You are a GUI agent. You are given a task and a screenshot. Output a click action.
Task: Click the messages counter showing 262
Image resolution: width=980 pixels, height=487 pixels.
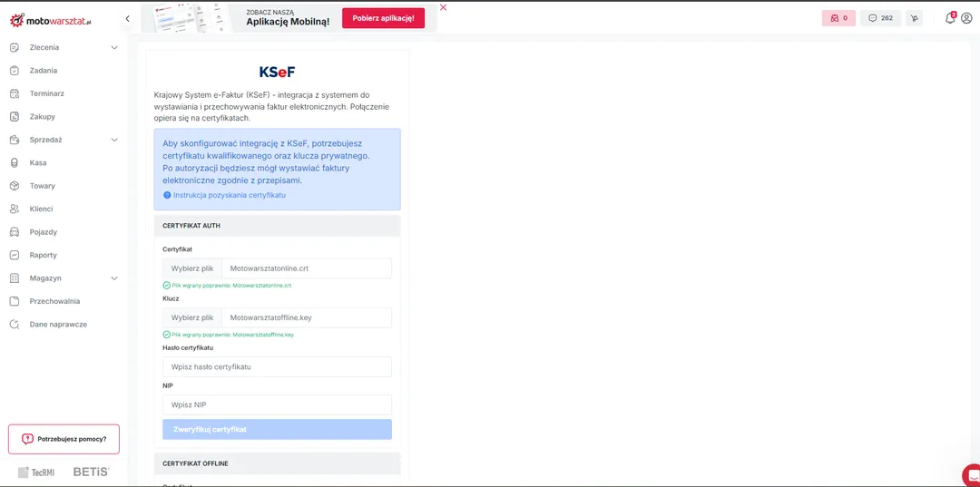coord(880,18)
